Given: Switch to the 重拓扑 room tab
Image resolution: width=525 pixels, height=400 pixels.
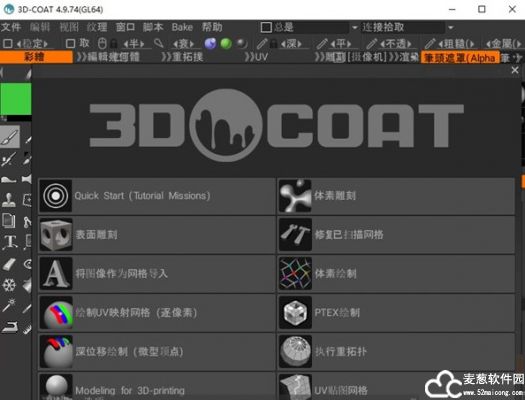Looking at the screenshot, I should pyautogui.click(x=182, y=57).
